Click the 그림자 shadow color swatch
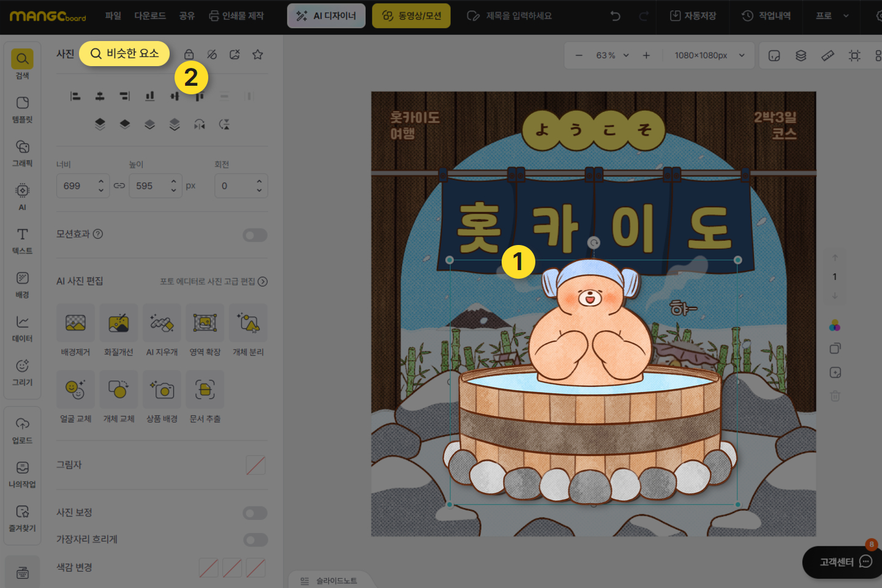 255,466
